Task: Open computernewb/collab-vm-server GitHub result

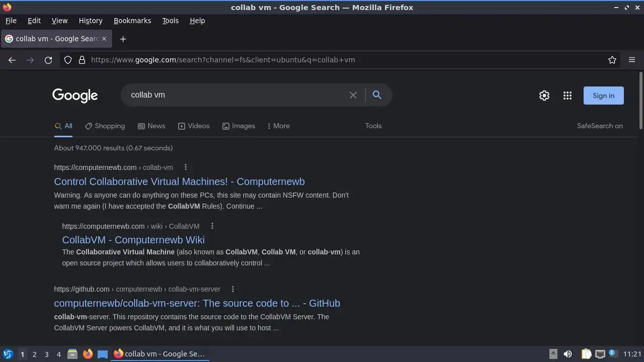Action: [x=197, y=303]
